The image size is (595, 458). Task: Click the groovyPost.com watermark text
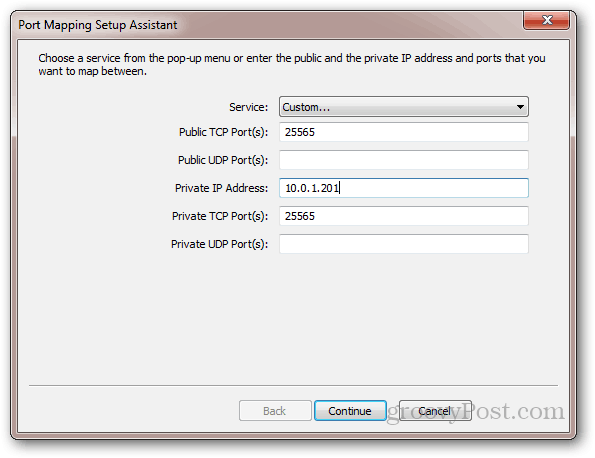click(475, 412)
